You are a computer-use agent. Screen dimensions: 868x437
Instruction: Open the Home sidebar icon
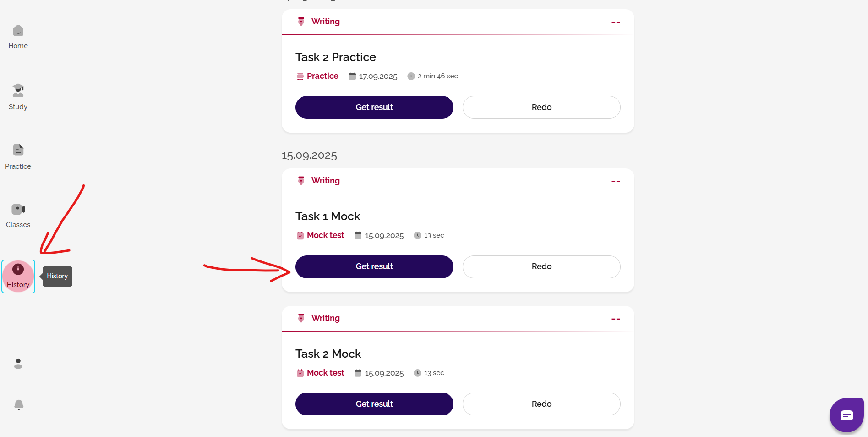click(x=18, y=31)
